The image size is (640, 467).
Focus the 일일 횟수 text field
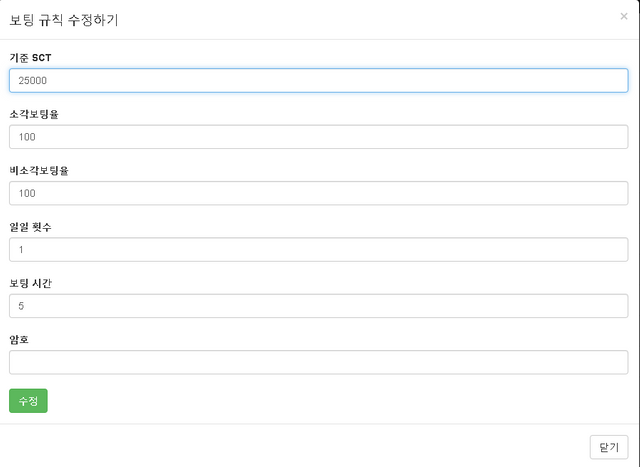(x=318, y=249)
